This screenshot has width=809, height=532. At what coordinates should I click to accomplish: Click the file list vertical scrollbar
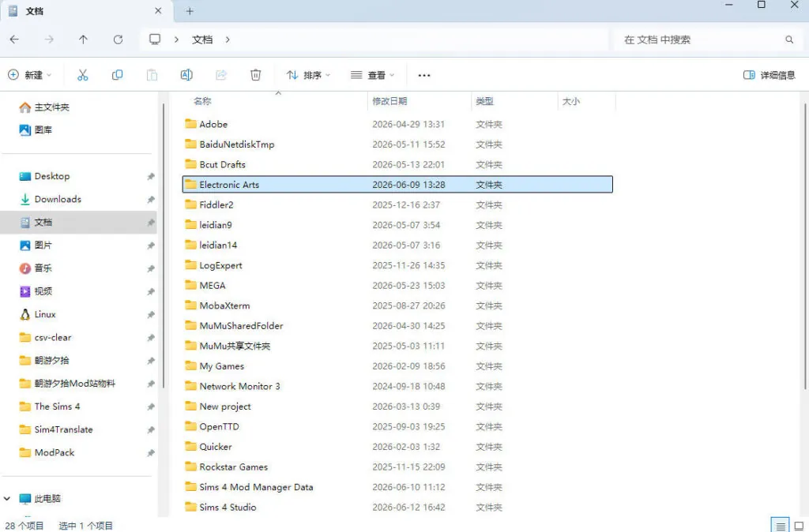tap(805, 246)
